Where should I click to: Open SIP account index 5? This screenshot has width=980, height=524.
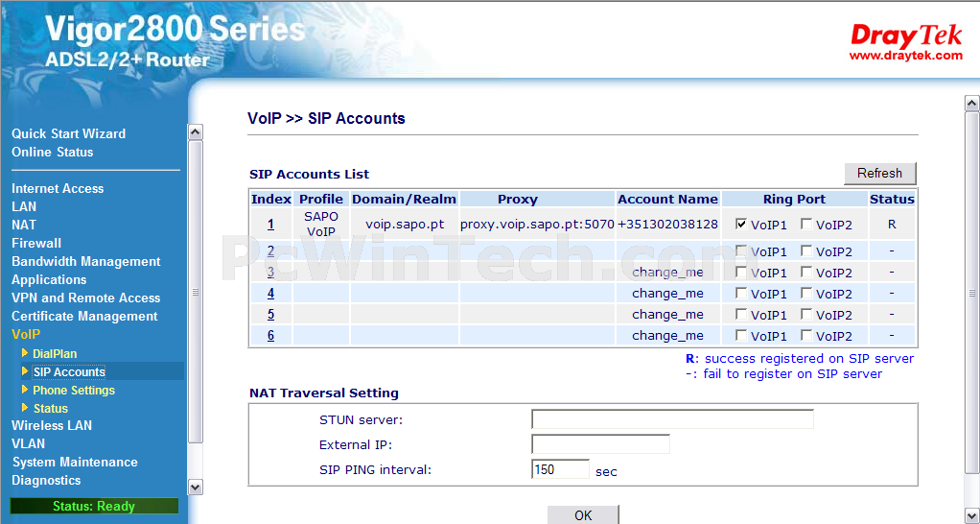(x=270, y=314)
